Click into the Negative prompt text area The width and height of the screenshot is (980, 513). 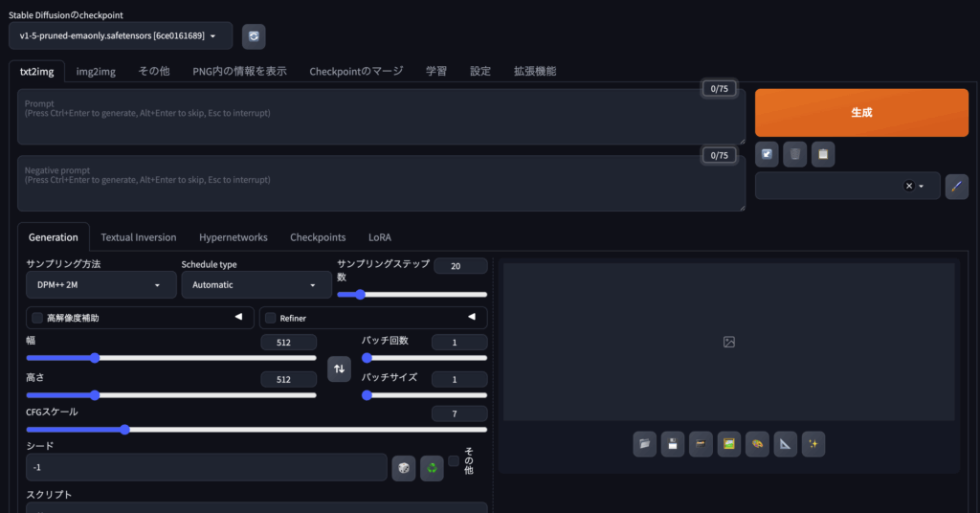[x=381, y=184]
